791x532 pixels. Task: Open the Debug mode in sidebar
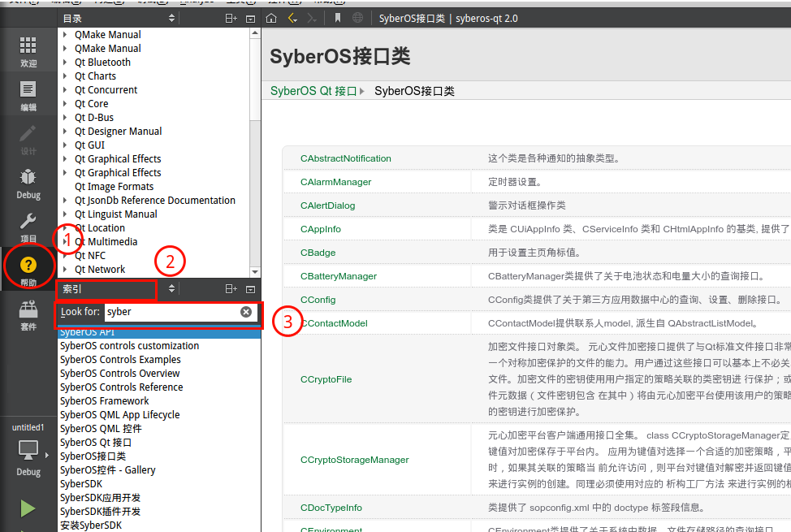click(x=28, y=184)
